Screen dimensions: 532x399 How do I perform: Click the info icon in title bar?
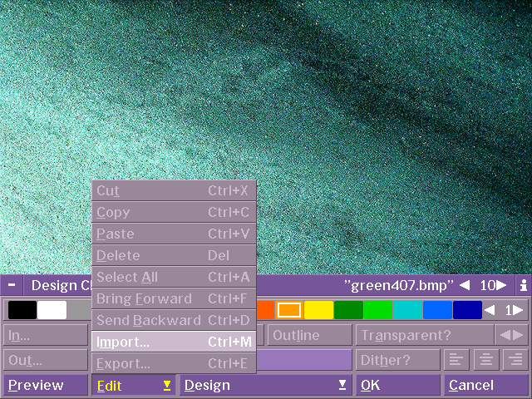(524, 285)
